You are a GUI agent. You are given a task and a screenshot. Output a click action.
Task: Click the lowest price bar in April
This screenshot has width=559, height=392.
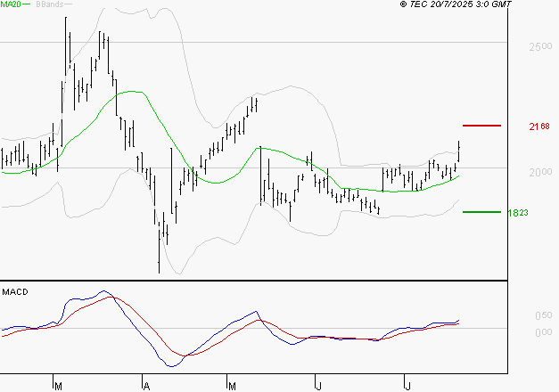[x=159, y=252]
